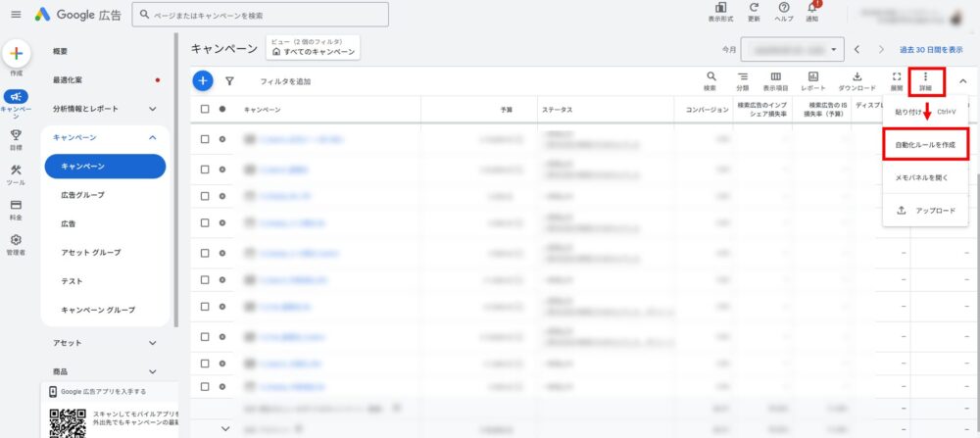Choose メモパネルを開く from the menu
Screen dimensions: 980x438
(x=924, y=177)
